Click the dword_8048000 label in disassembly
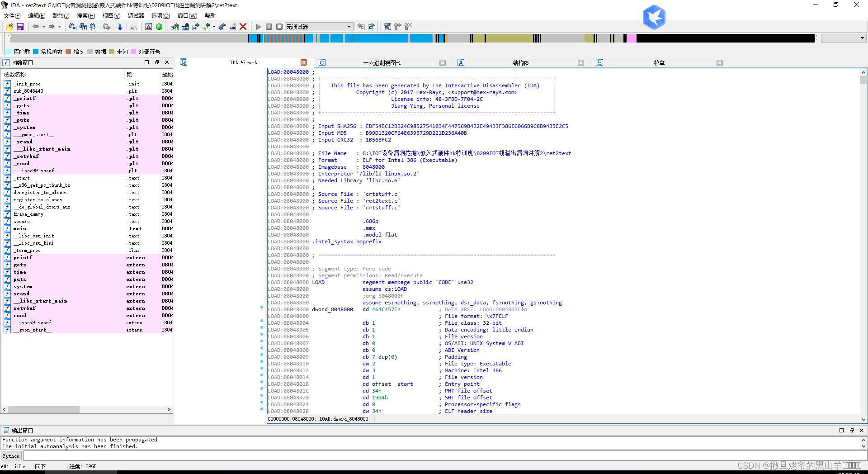The image size is (868, 474). [x=332, y=309]
